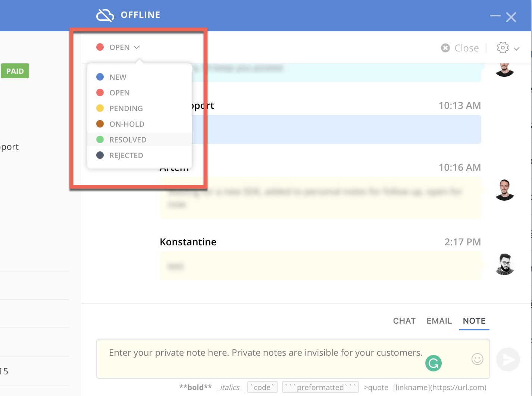Click the Grammarly icon in note field
The height and width of the screenshot is (396, 532).
[433, 363]
